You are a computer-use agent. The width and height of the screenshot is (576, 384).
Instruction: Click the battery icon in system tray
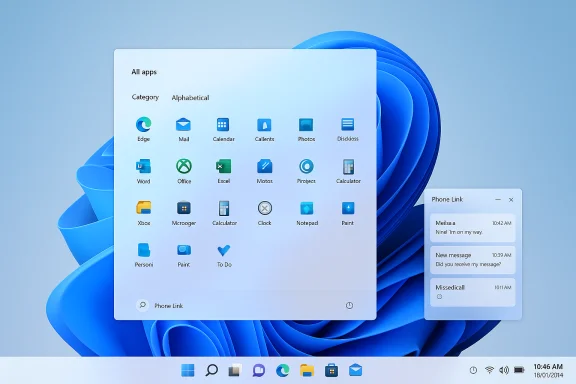[519, 370]
